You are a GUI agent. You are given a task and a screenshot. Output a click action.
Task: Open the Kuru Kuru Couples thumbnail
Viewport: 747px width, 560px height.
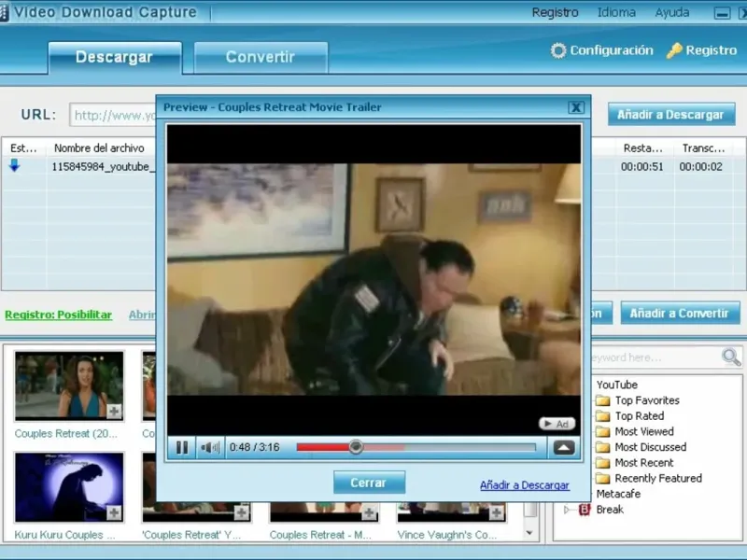tap(69, 487)
